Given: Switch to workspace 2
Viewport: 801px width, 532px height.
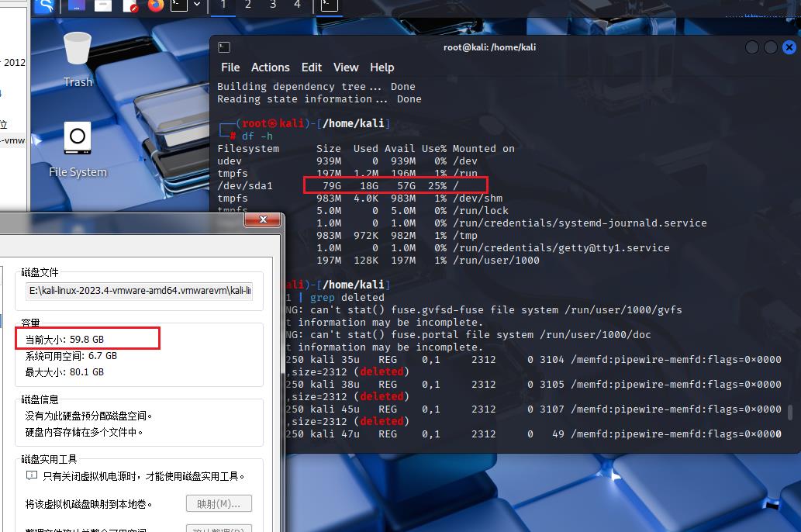Looking at the screenshot, I should [x=248, y=5].
